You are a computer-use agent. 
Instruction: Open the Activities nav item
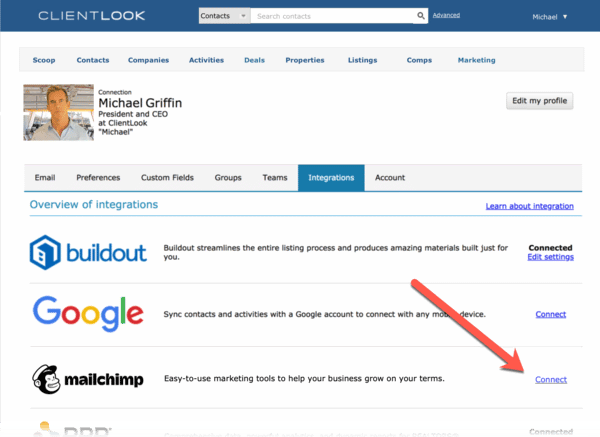(x=206, y=60)
